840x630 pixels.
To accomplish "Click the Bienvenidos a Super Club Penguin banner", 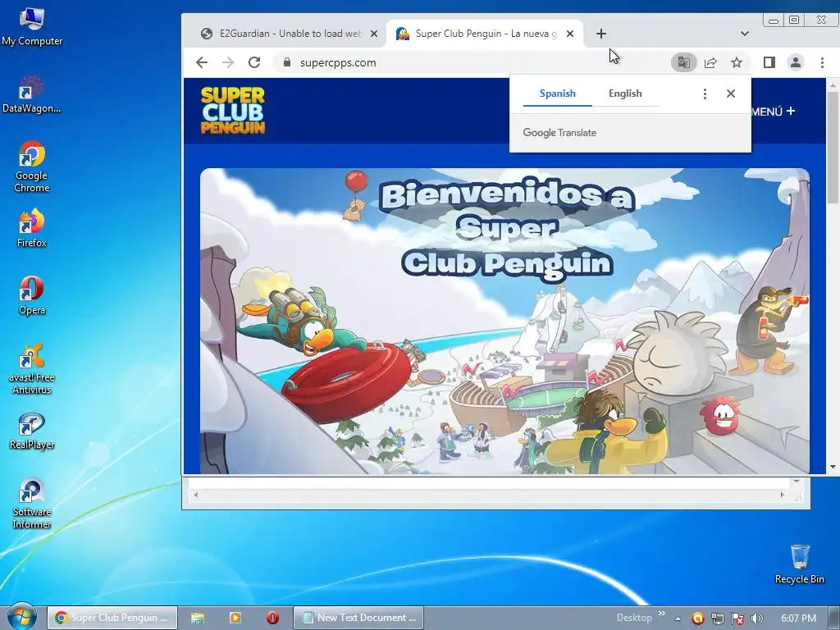I will coord(504,321).
